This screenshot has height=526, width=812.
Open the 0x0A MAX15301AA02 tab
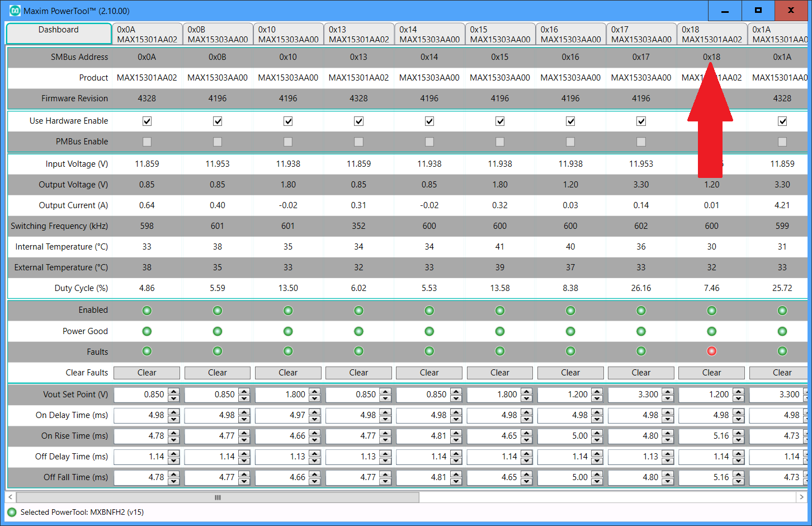147,34
